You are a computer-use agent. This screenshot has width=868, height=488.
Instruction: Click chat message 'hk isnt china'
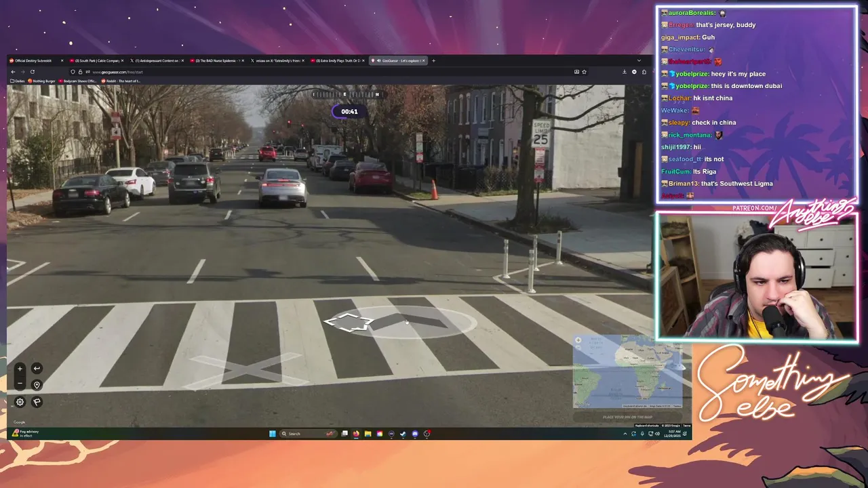point(713,98)
